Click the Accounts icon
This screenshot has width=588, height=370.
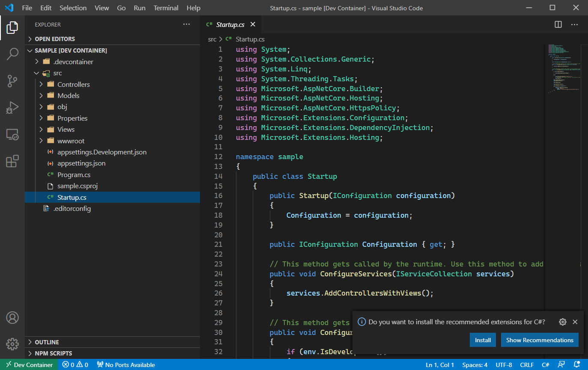(12, 318)
